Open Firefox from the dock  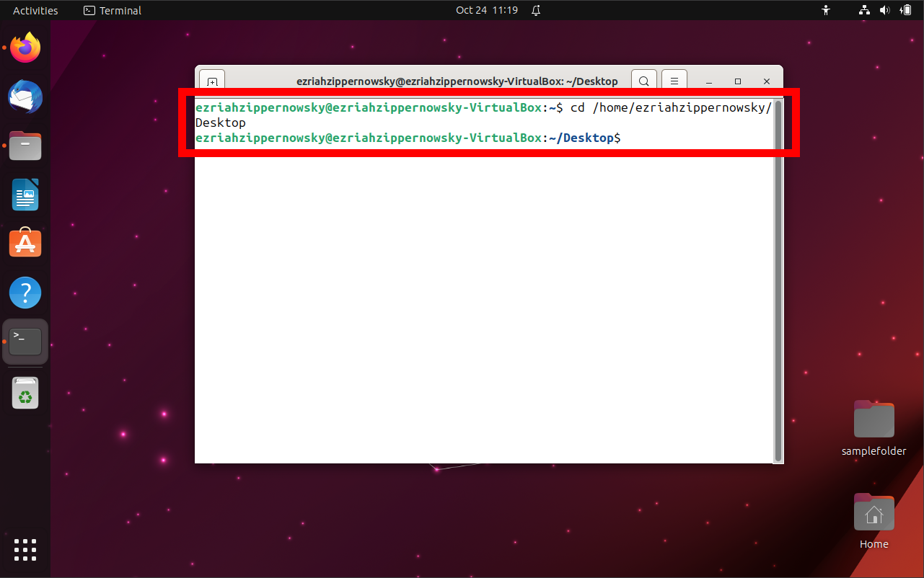[x=25, y=48]
